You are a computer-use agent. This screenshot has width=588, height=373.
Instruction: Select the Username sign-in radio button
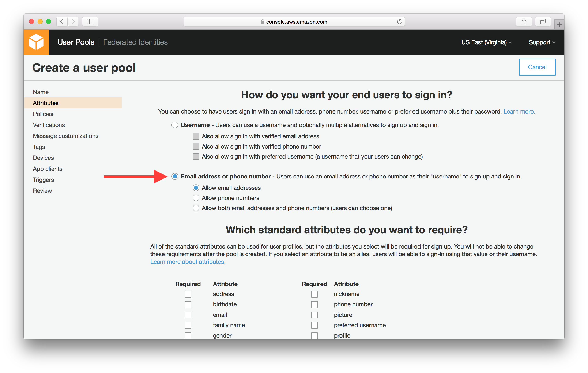(175, 125)
